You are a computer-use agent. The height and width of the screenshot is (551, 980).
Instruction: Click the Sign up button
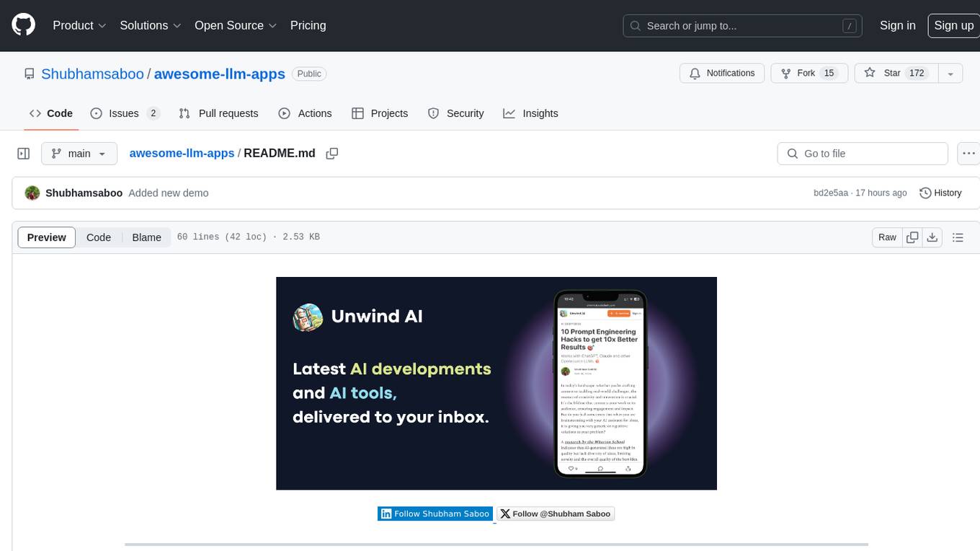pyautogui.click(x=953, y=25)
